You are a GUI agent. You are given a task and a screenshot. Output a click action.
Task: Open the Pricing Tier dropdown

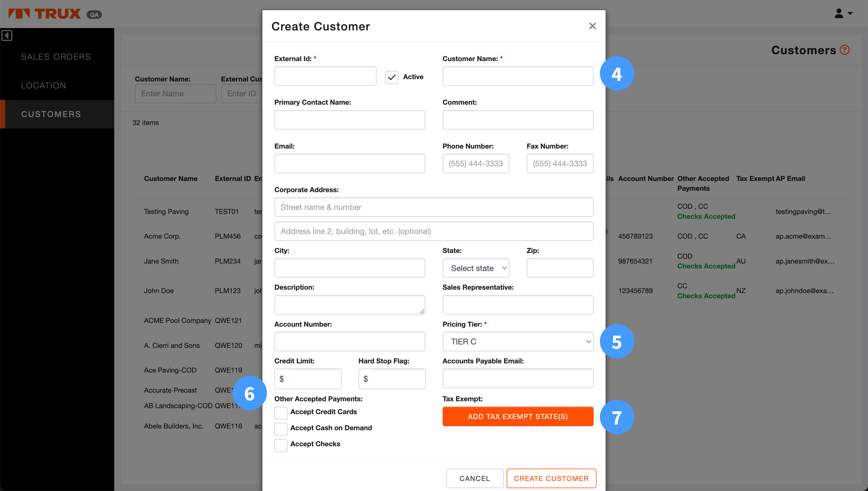point(518,342)
